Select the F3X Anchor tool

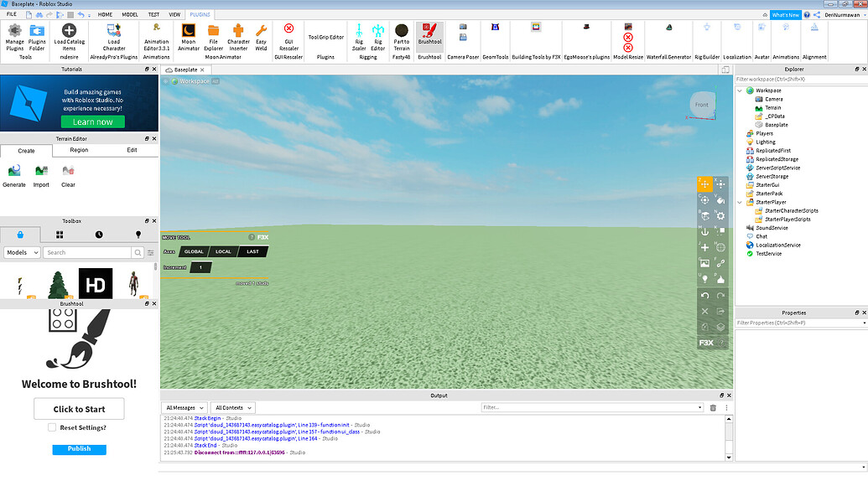click(x=704, y=232)
